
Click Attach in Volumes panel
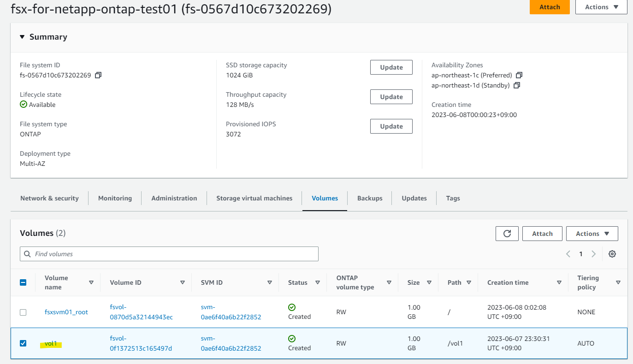click(x=542, y=234)
